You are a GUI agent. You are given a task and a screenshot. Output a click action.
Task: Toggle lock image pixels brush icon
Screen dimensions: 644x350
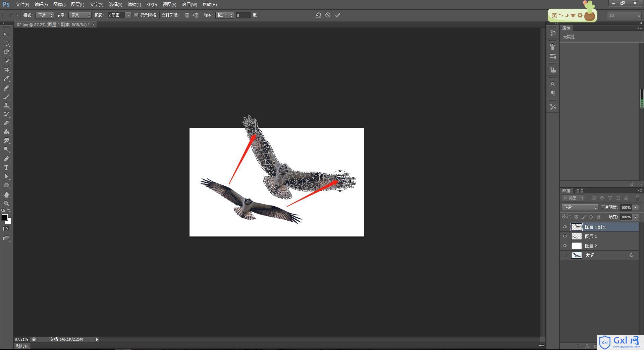tap(584, 217)
